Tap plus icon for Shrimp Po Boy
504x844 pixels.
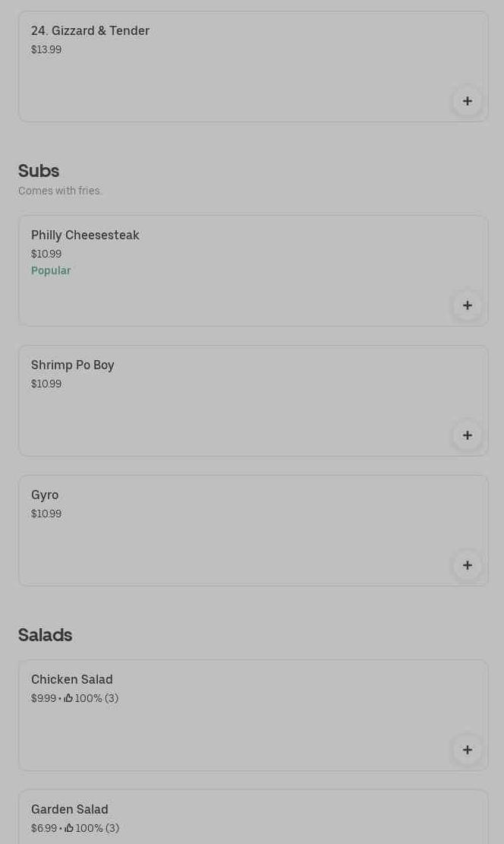468,435
